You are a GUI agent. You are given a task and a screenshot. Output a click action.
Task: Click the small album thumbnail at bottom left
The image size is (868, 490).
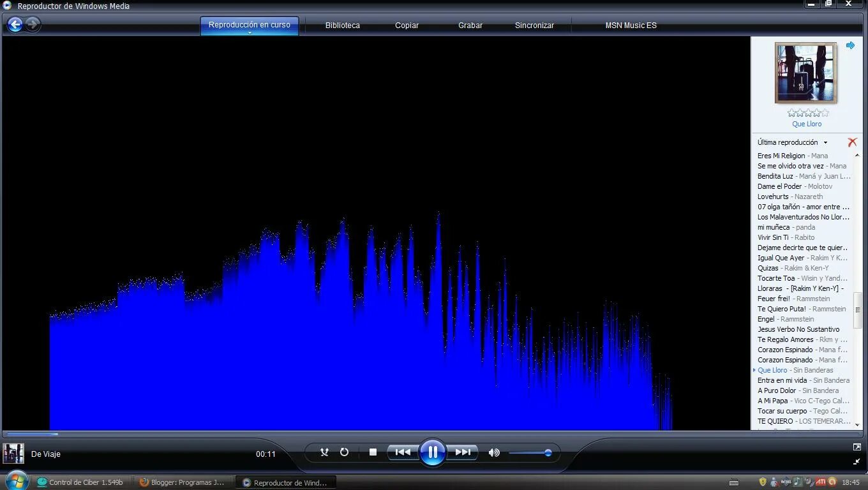(x=13, y=454)
